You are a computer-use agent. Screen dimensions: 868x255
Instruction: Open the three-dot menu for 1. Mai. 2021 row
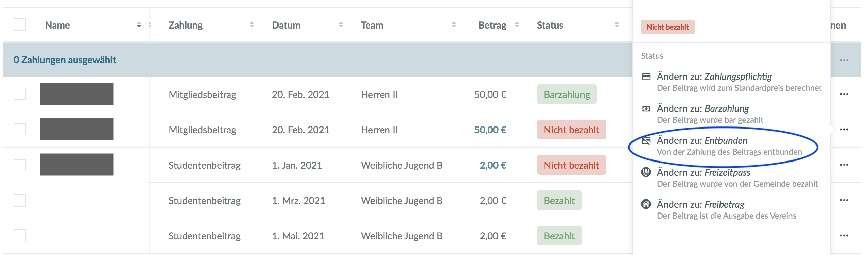tap(844, 236)
